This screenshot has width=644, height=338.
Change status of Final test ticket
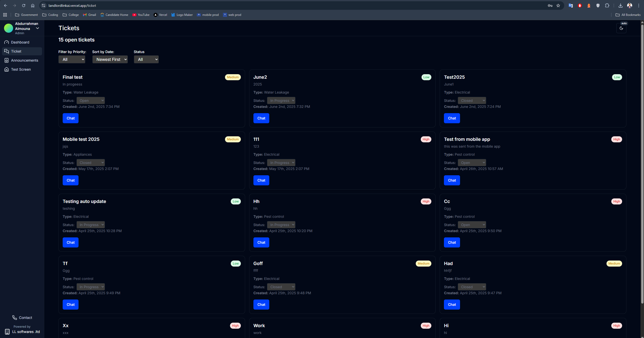click(x=91, y=101)
